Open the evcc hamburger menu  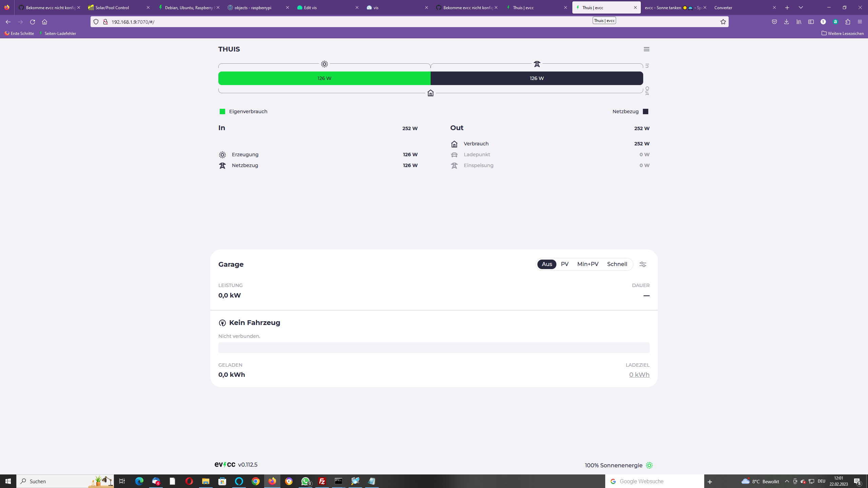[646, 49]
